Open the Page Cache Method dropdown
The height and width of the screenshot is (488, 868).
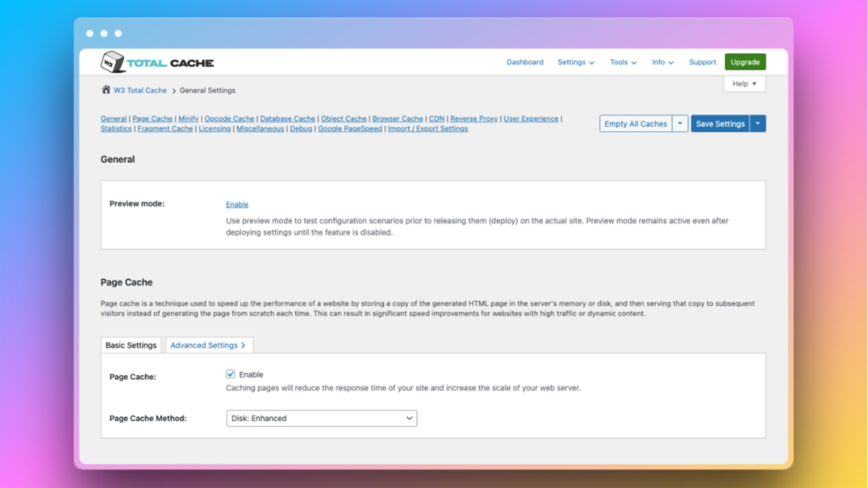321,419
